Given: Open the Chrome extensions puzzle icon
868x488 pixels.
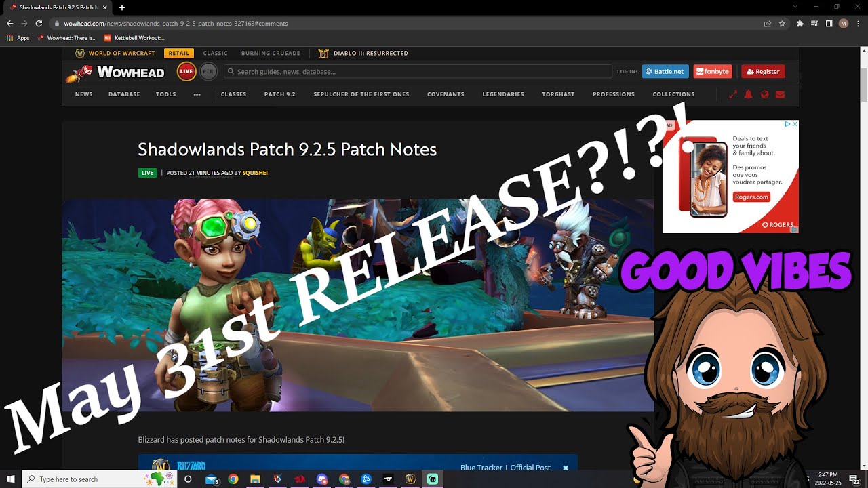Looking at the screenshot, I should (x=800, y=23).
